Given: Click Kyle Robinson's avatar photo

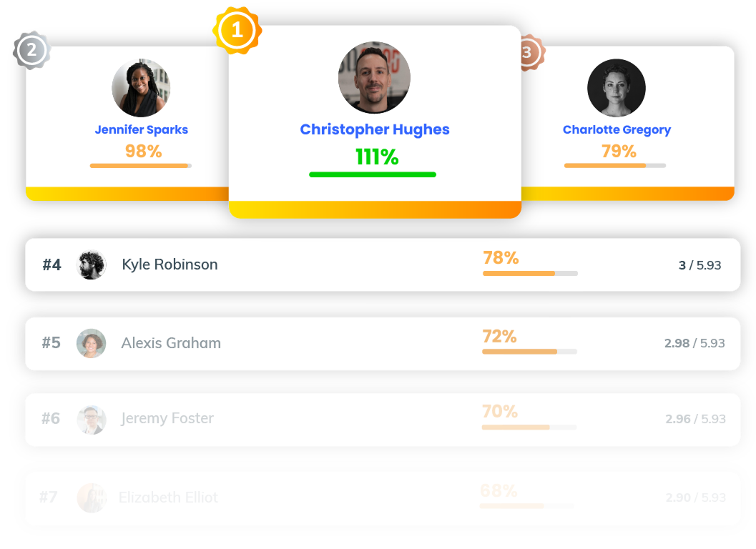Looking at the screenshot, I should pyautogui.click(x=91, y=264).
